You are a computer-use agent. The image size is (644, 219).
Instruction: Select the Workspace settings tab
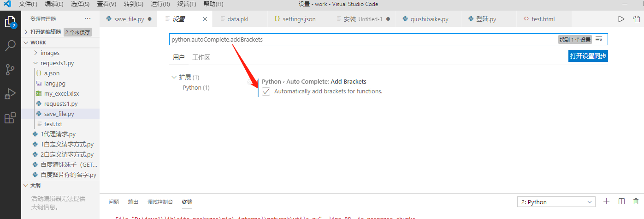point(201,57)
